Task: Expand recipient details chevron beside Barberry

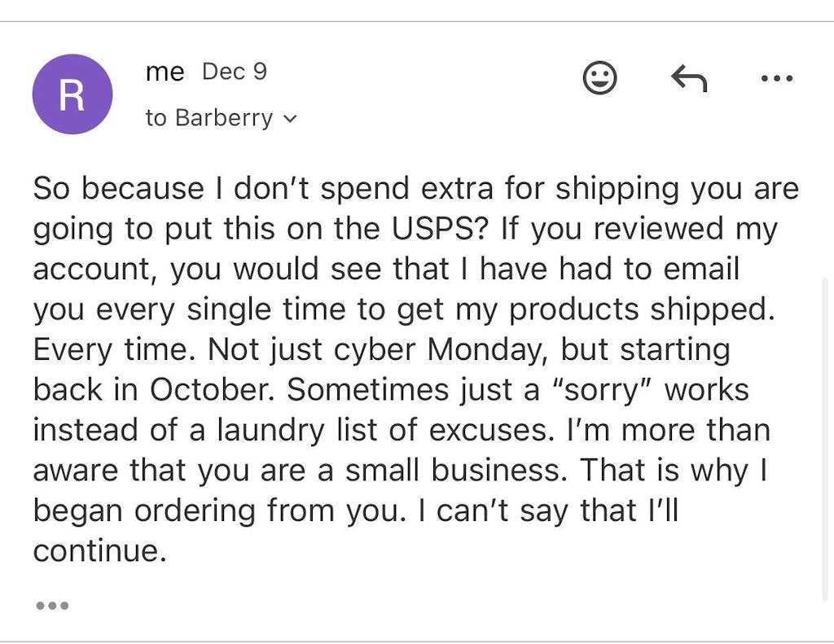Action: click(x=290, y=119)
